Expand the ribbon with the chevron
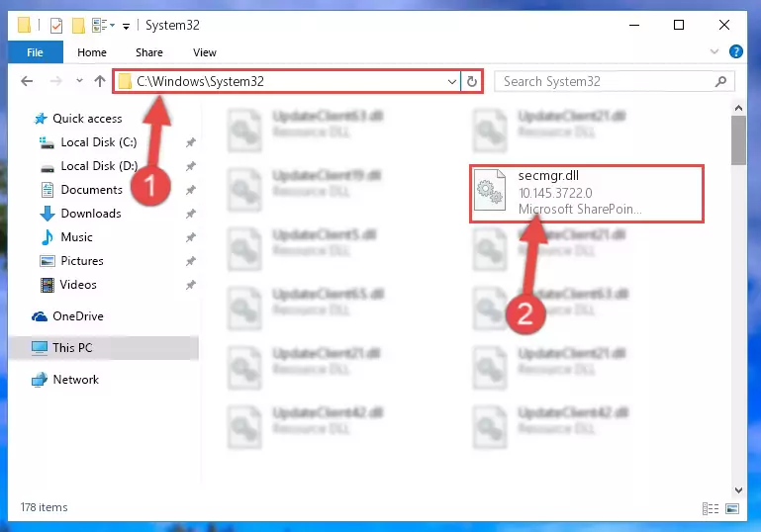Image resolution: width=761 pixels, height=532 pixels. 713,51
